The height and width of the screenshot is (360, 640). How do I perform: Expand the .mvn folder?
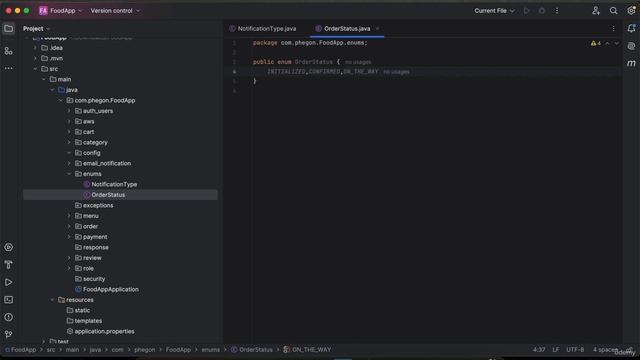(x=35, y=58)
